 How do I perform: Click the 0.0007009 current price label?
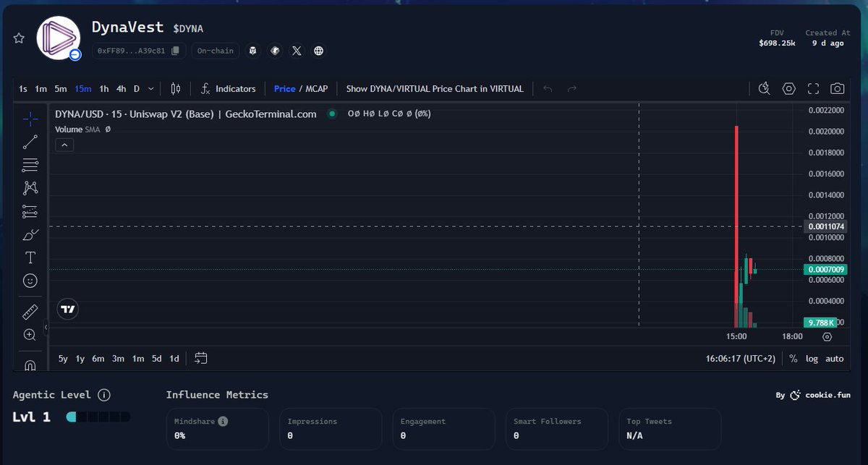[x=825, y=270]
